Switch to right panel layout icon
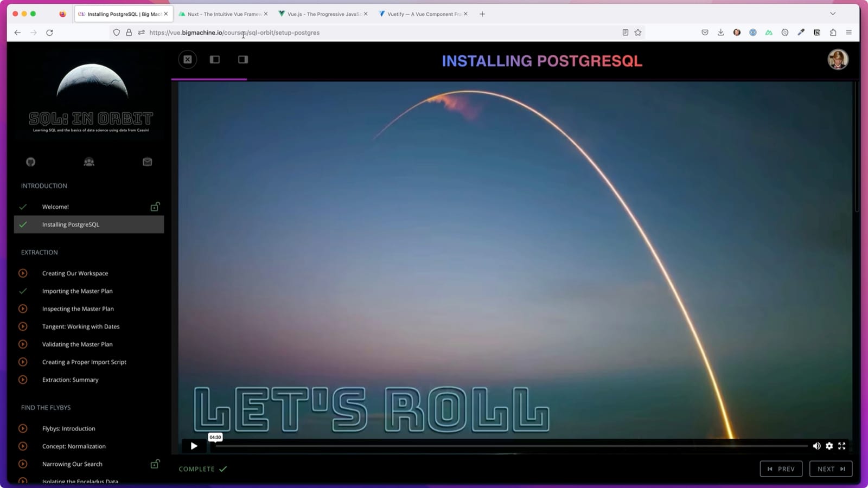Screen dimensions: 868x488 pyautogui.click(x=243, y=60)
